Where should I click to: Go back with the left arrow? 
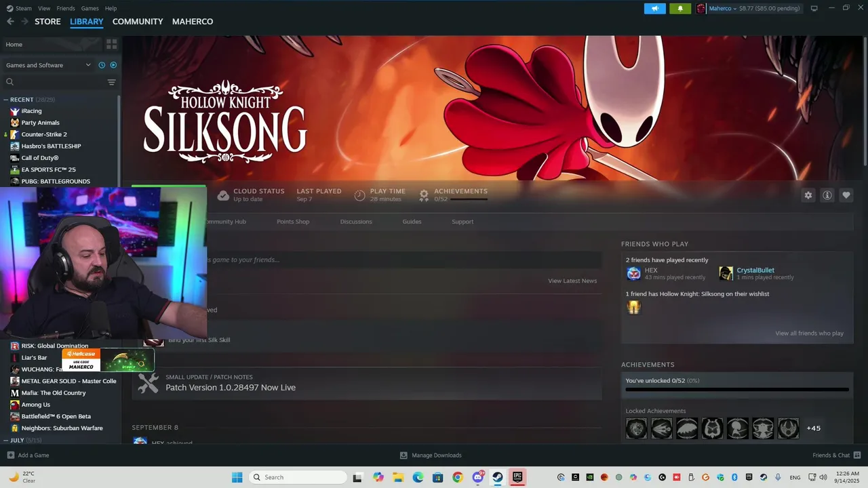pos(10,22)
